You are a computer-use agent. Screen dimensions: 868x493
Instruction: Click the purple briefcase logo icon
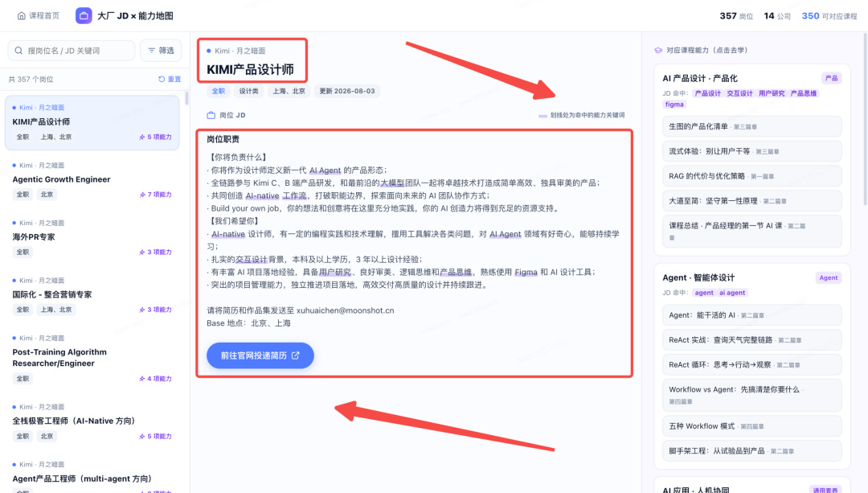coord(84,15)
